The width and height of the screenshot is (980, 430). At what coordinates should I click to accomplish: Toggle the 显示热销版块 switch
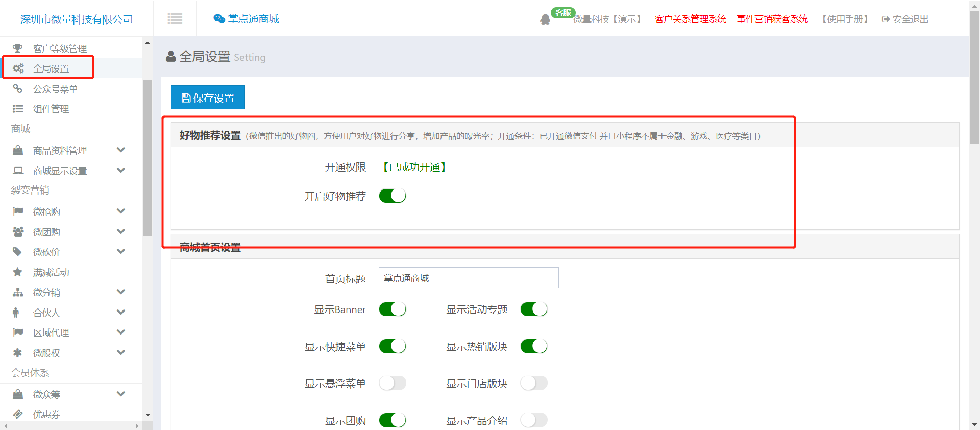tap(534, 346)
